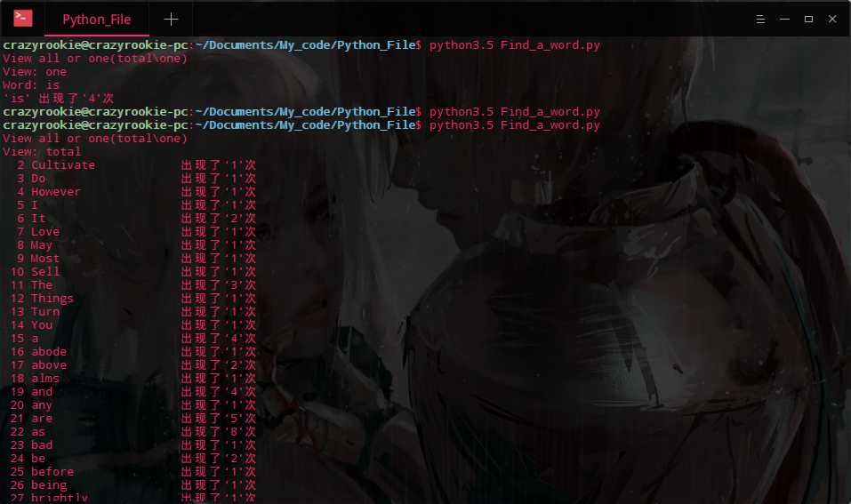
Task: Click the word 'above' in row 17
Action: pyautogui.click(x=49, y=365)
